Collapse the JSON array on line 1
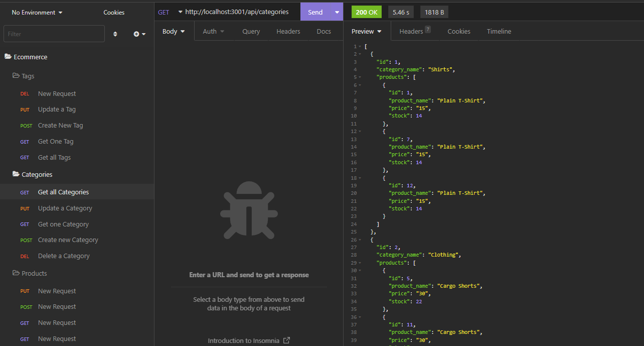 pos(359,46)
